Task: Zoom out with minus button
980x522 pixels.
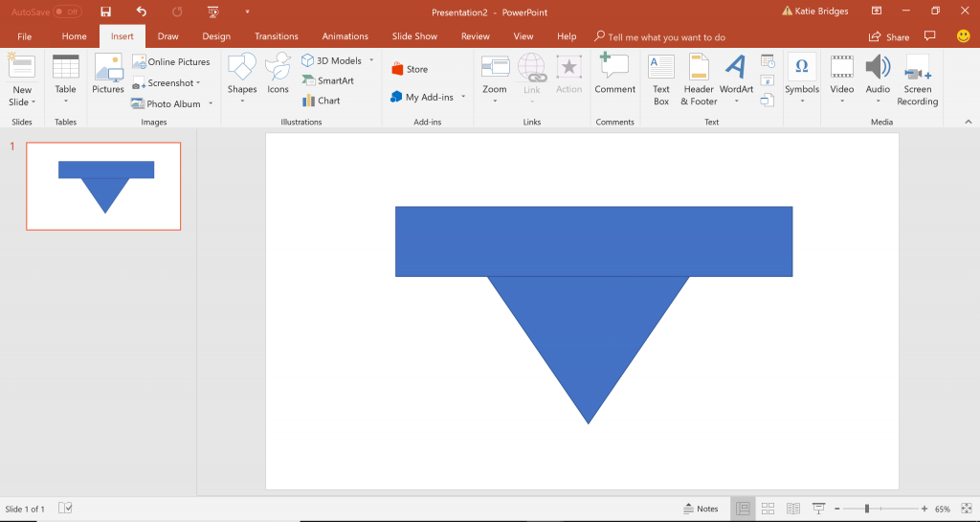Action: click(x=836, y=509)
